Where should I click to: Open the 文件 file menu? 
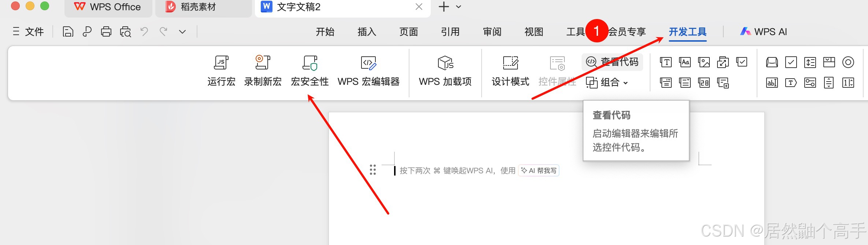pyautogui.click(x=29, y=32)
